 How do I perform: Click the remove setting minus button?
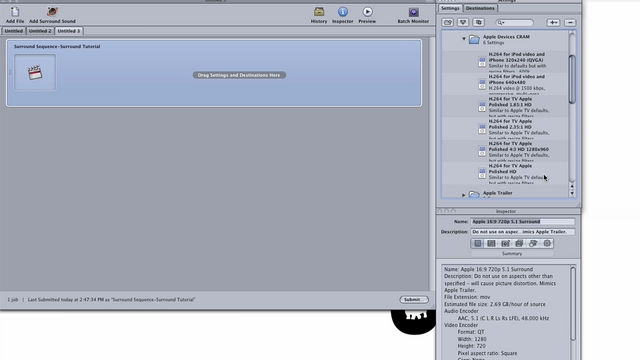pos(570,22)
